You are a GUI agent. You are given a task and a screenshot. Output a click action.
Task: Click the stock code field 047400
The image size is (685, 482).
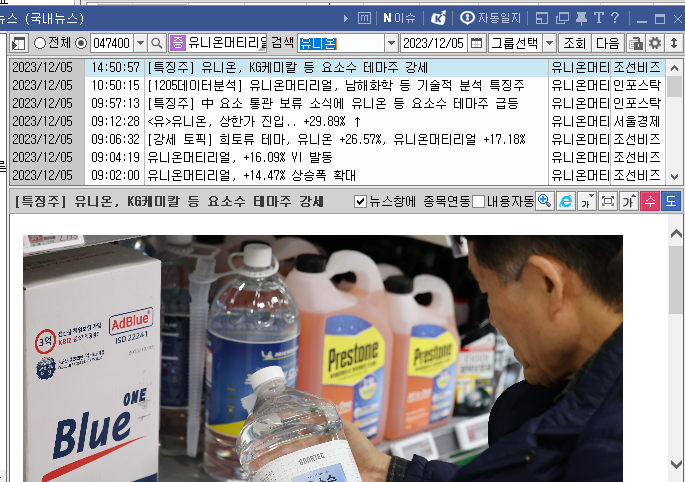(x=112, y=43)
